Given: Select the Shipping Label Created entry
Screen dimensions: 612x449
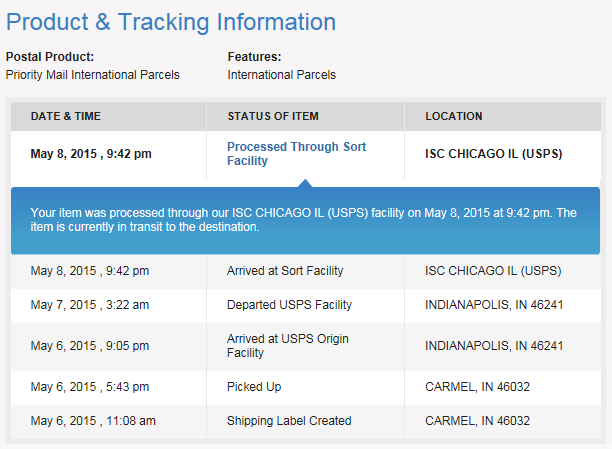Looking at the screenshot, I should pos(289,421).
